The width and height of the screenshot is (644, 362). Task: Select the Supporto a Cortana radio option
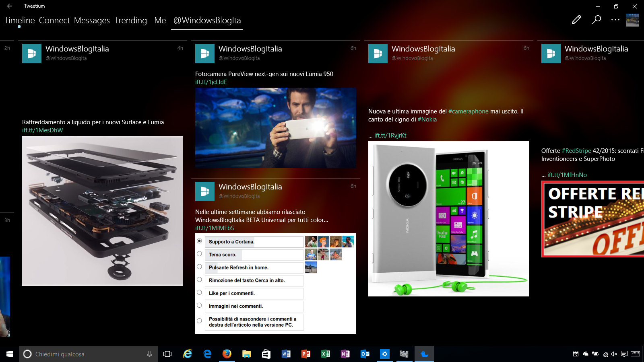coord(199,241)
